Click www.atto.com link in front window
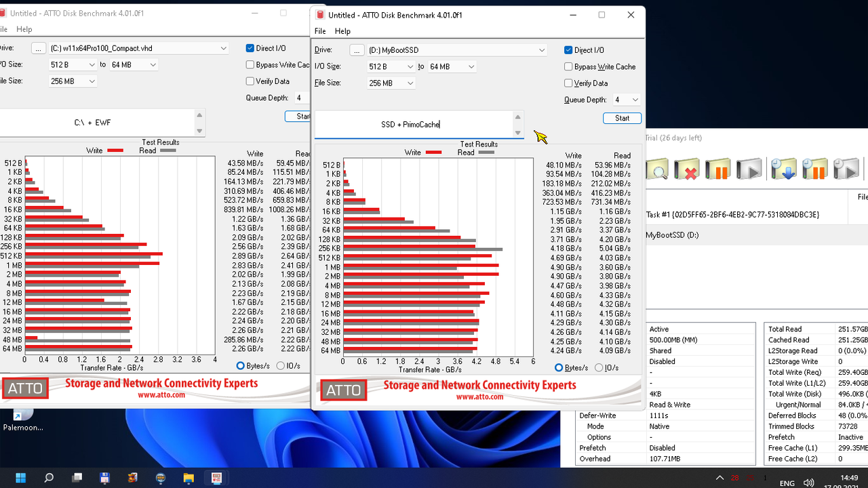The image size is (868, 488). [x=479, y=397]
